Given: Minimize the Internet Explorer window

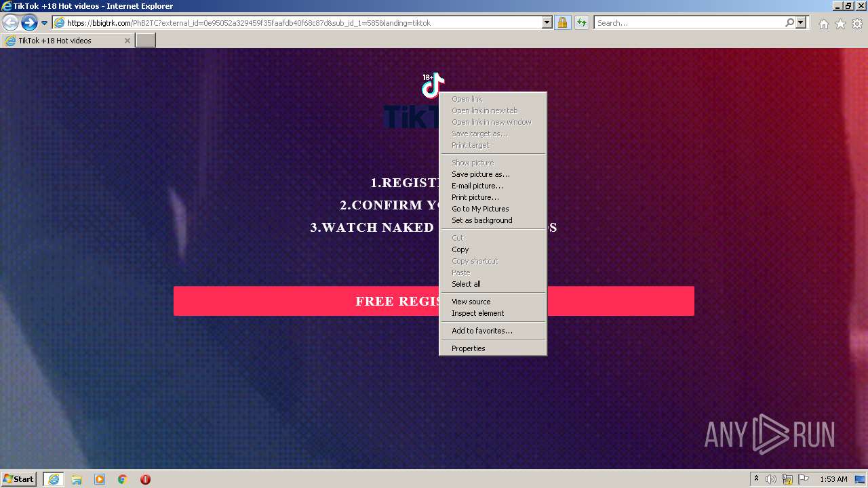Looking at the screenshot, I should pyautogui.click(x=837, y=6).
